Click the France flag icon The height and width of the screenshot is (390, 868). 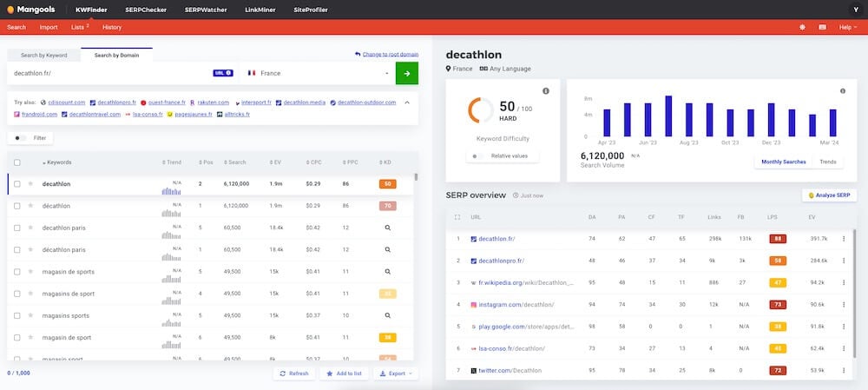coord(252,73)
